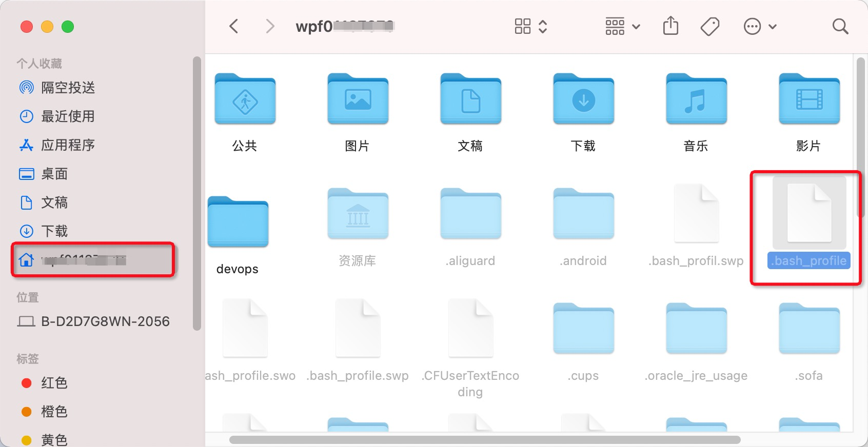Open the ellipsis action menu

tap(760, 26)
